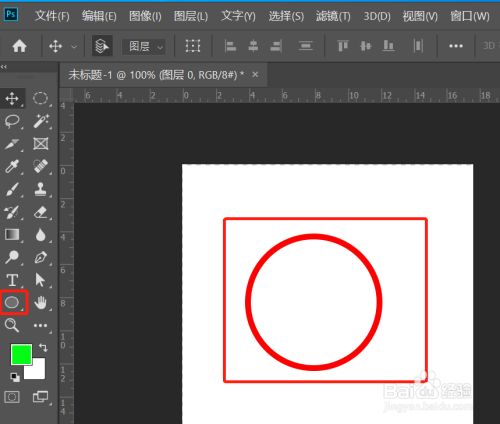Open the 文件(F) menu

[52, 16]
